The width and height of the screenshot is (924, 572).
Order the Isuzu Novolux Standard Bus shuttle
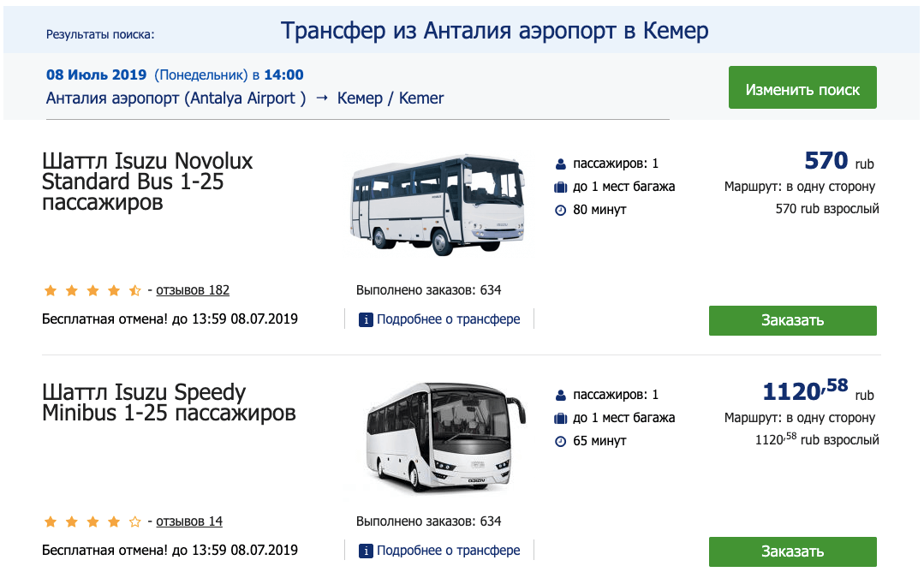pos(792,320)
